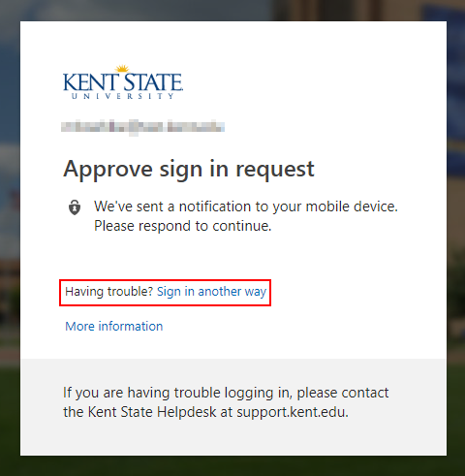Click the authenticator lock shield icon
This screenshot has width=465, height=476.
(x=75, y=207)
